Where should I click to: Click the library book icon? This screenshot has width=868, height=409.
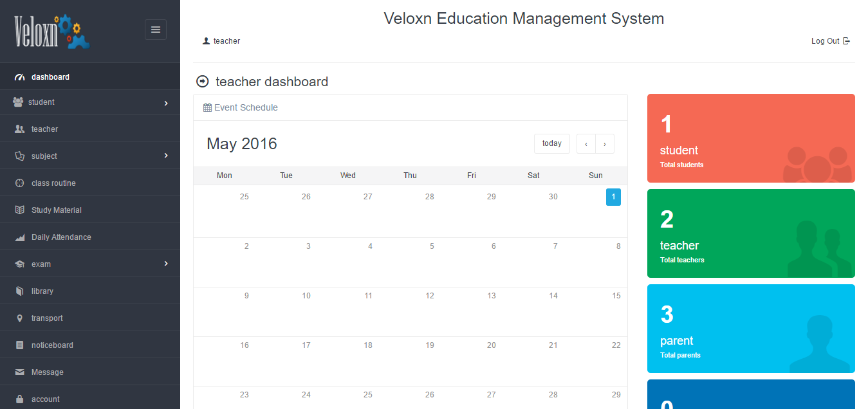tap(19, 291)
